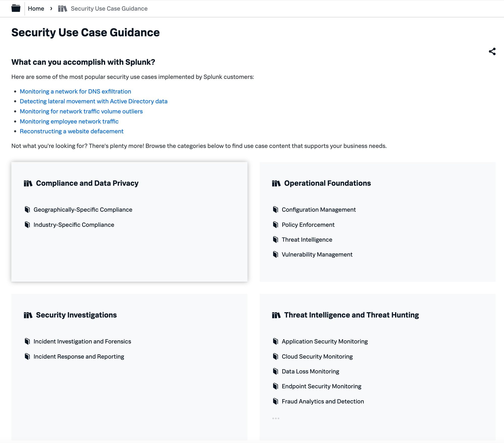Click Detecting lateral movement with Active Directory data
Screen dimensions: 504x443
[93, 101]
